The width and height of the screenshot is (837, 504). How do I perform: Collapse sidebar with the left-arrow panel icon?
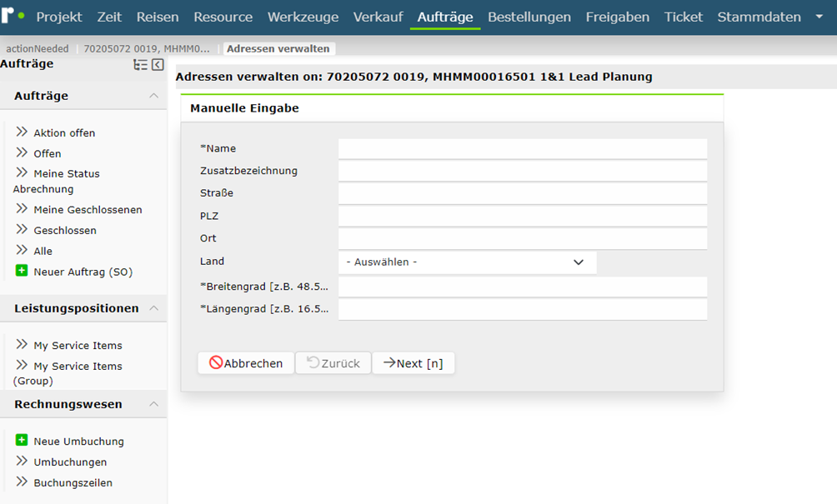(158, 64)
